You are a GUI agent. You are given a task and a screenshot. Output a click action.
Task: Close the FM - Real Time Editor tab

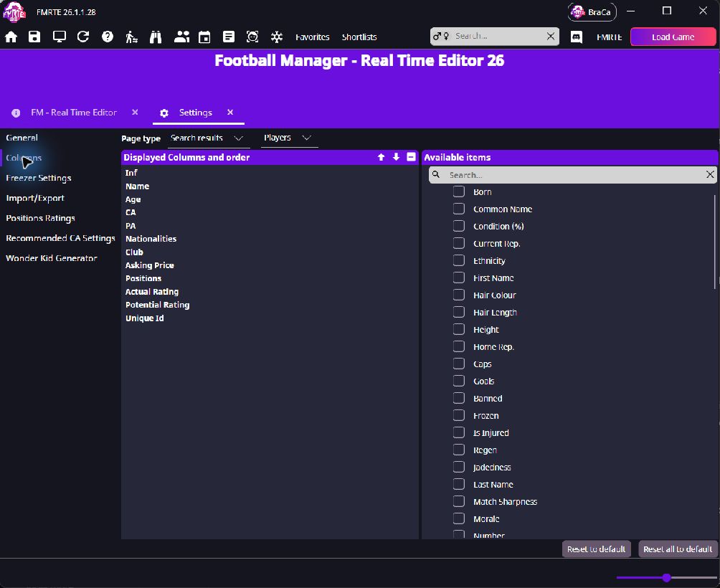click(x=135, y=112)
